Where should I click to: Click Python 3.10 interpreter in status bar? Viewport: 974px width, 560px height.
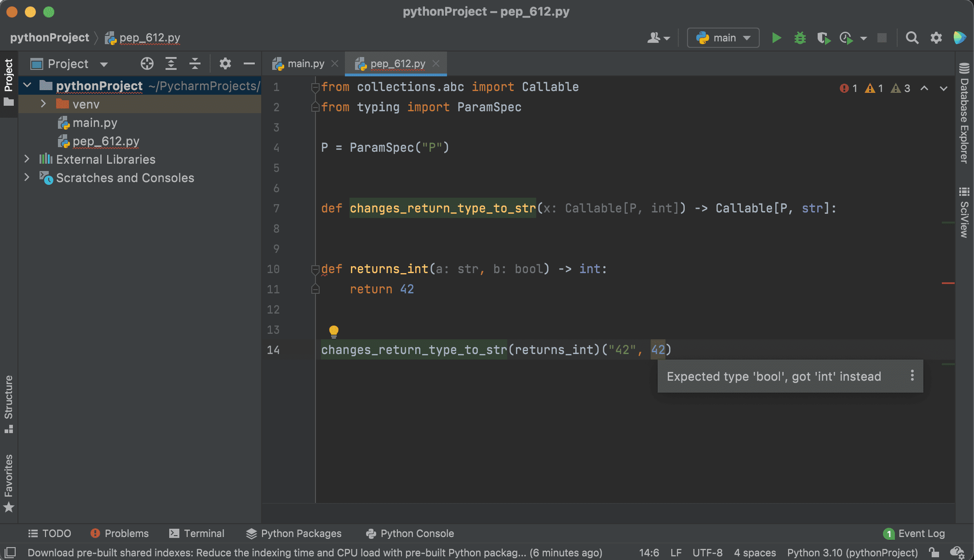pos(852,553)
